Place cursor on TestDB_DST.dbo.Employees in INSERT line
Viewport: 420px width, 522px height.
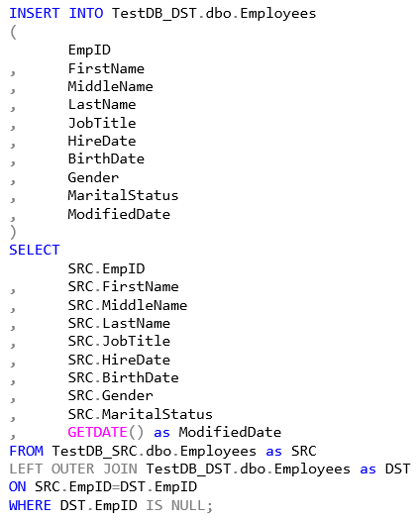[214, 14]
